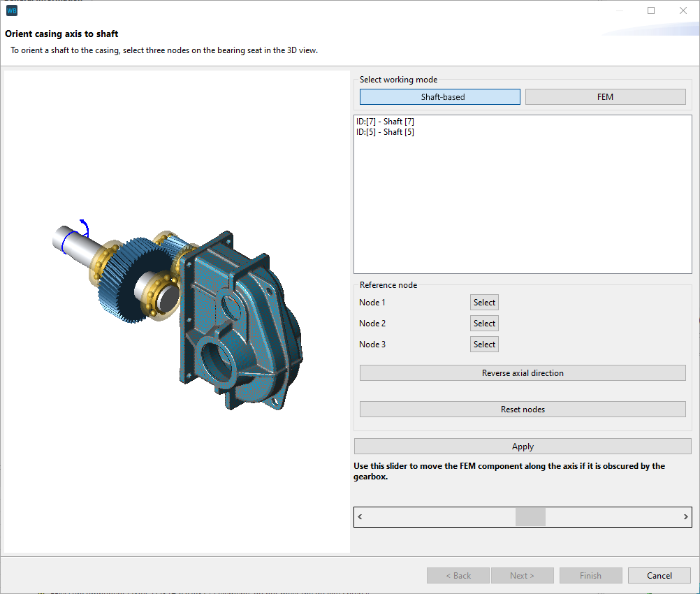This screenshot has width=700, height=594.
Task: Select Shaft [7] in the shaft list
Action: pos(385,121)
